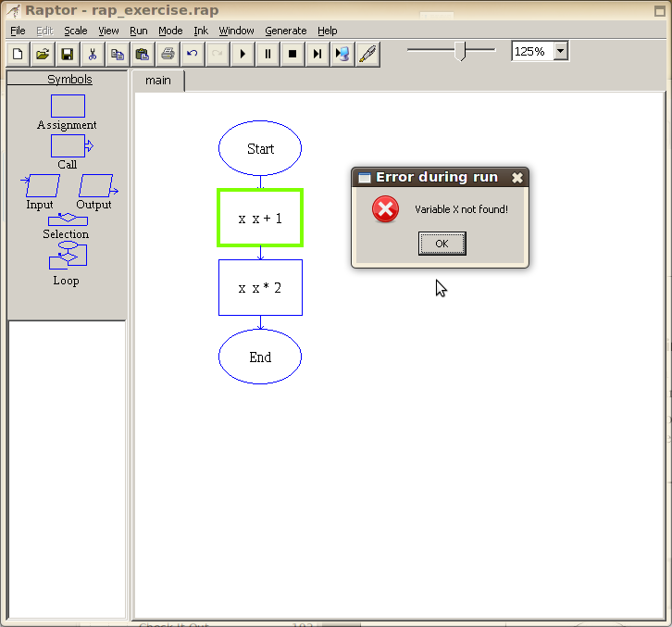Open the View menu
672x627 pixels.
pos(108,31)
